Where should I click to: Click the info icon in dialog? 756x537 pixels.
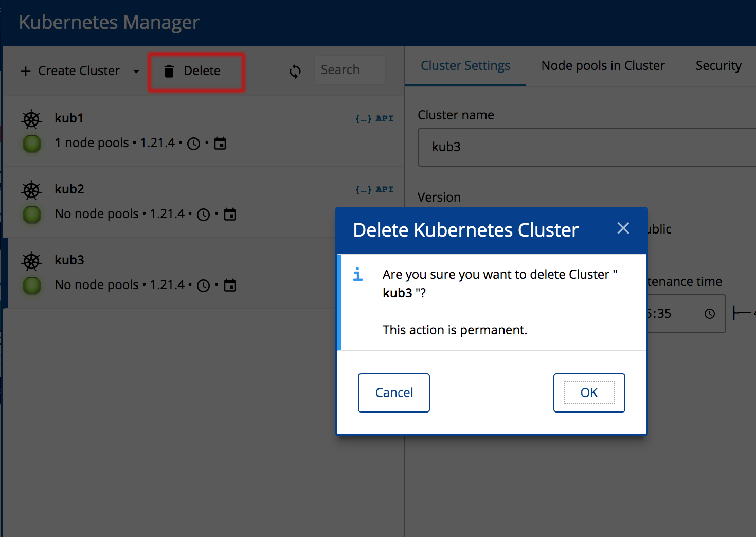358,275
